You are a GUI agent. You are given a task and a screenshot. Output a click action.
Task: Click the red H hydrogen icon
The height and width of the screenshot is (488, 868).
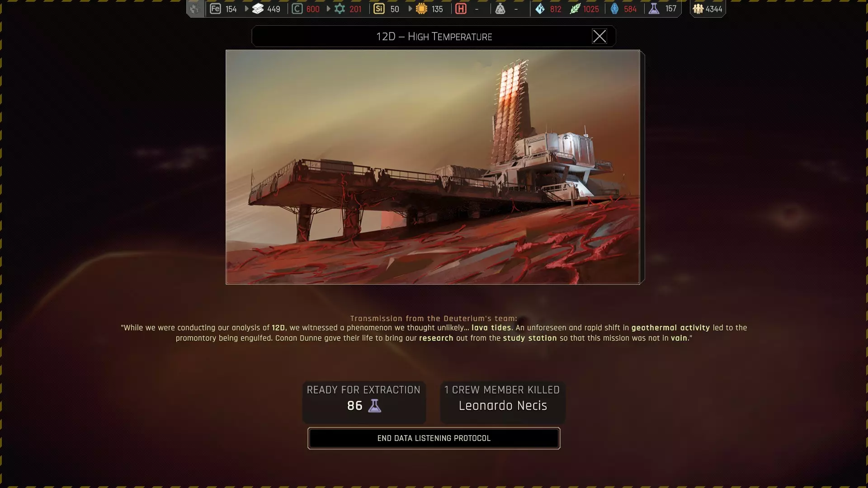point(461,9)
